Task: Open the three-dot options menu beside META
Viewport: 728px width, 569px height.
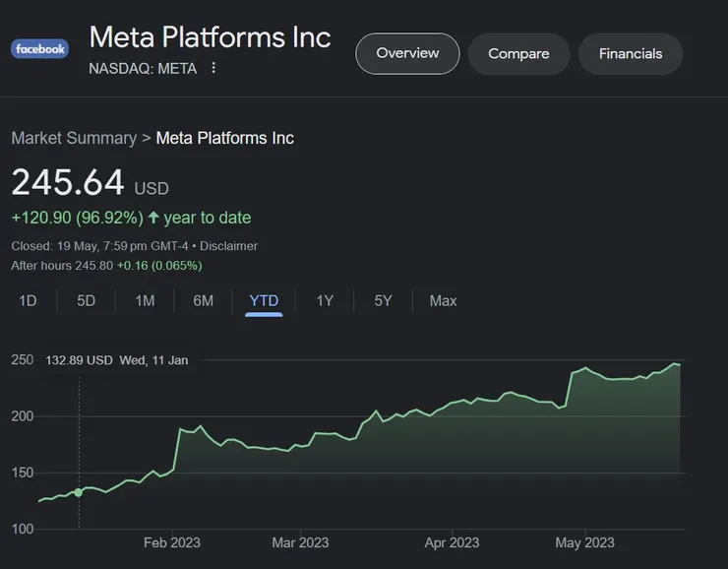Action: (213, 68)
